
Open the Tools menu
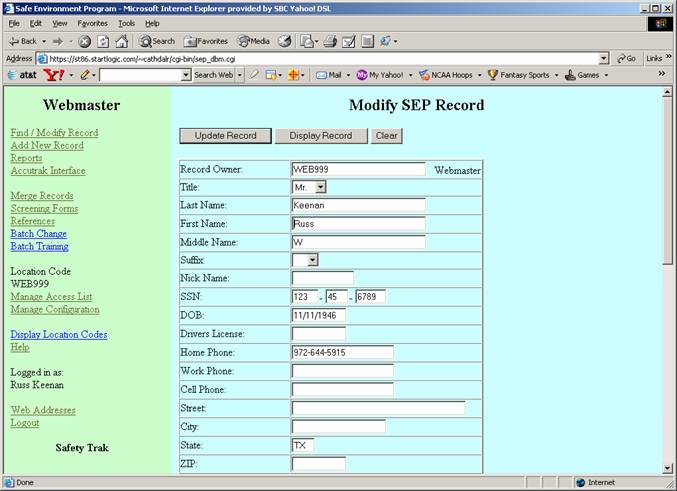pos(126,23)
